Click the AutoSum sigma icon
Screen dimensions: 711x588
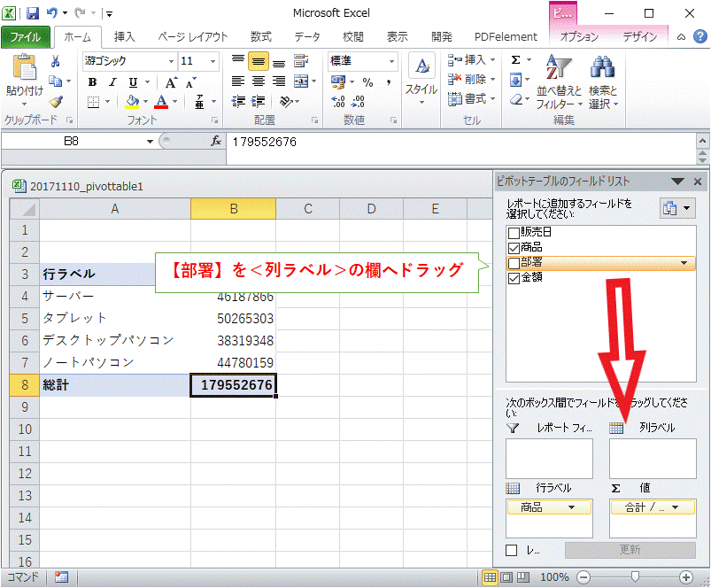(x=516, y=60)
